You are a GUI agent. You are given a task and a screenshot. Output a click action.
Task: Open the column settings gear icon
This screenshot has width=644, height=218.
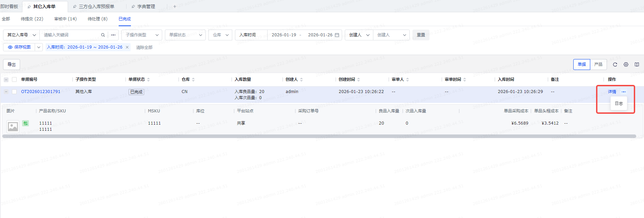(x=626, y=65)
